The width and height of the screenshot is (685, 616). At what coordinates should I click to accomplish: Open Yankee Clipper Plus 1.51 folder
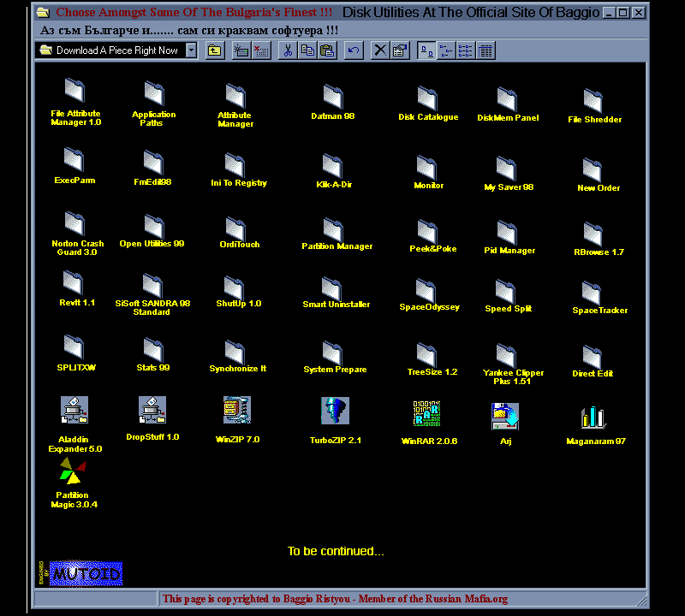tap(506, 356)
